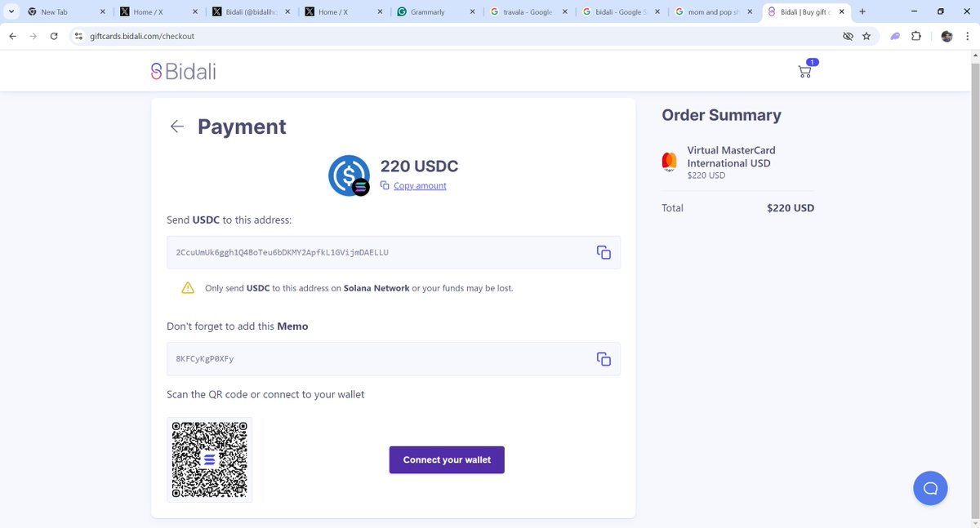Go back using the arrow beside Payment
This screenshot has width=980, height=528.
click(x=176, y=126)
